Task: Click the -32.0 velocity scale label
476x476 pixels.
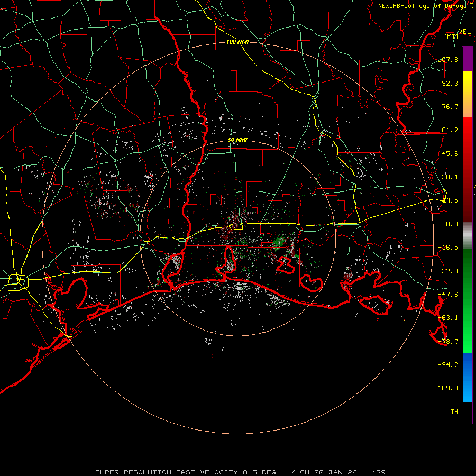Action: 448,271
